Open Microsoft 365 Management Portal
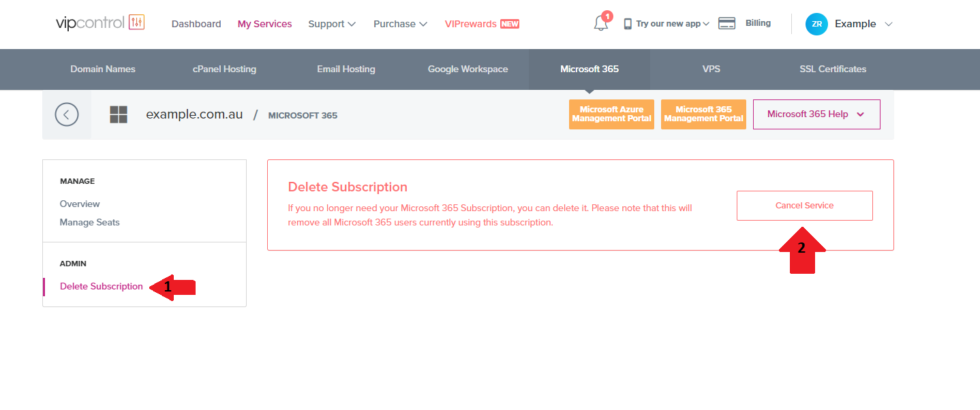 click(x=704, y=114)
